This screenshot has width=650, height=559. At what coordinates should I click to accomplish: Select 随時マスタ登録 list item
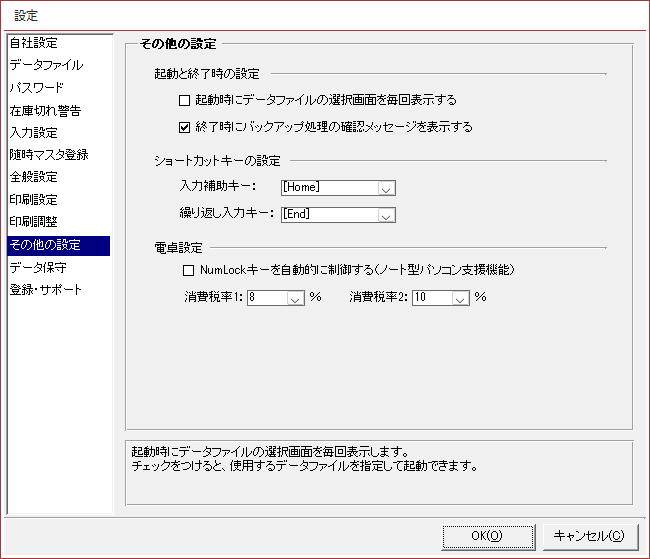(49, 155)
